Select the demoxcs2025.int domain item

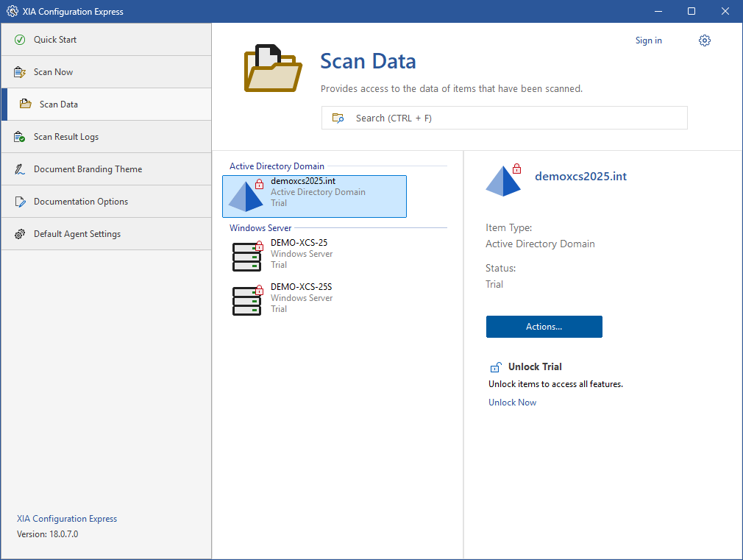(x=314, y=196)
